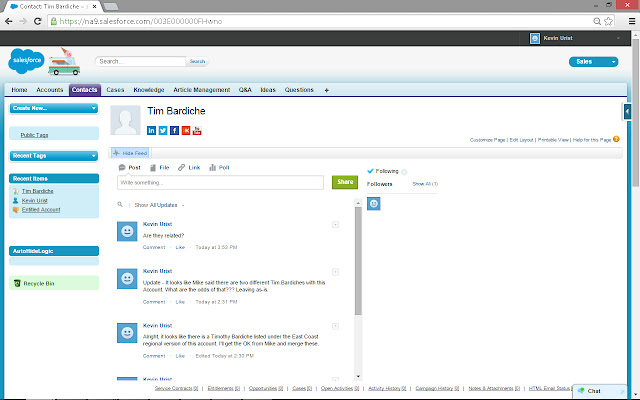
Task: Open the Create New dropdown
Action: coord(54,108)
